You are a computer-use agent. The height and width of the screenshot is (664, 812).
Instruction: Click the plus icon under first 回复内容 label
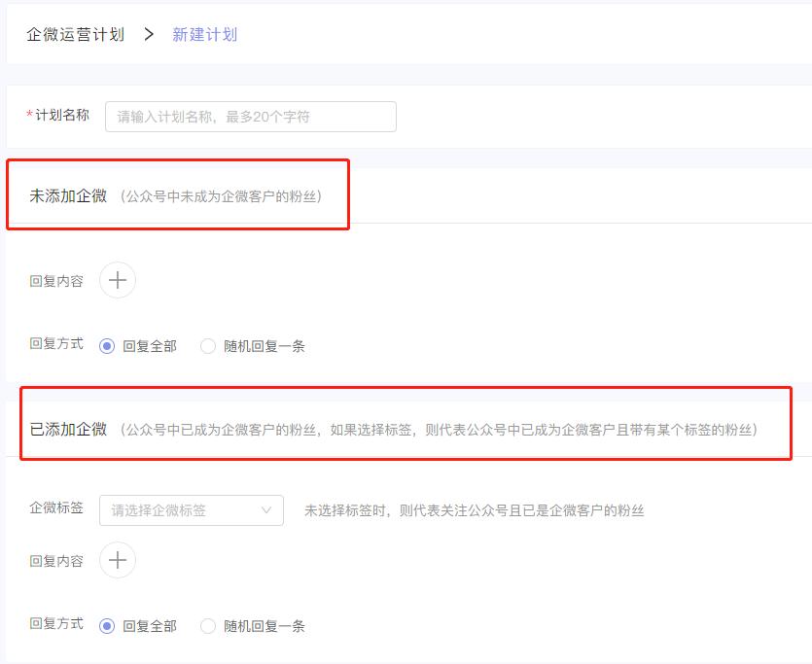point(117,280)
